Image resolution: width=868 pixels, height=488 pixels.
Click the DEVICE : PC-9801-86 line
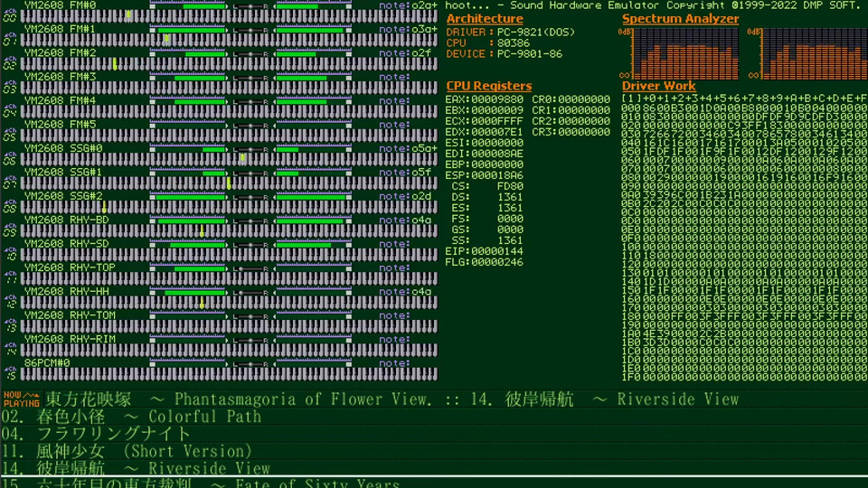(505, 54)
